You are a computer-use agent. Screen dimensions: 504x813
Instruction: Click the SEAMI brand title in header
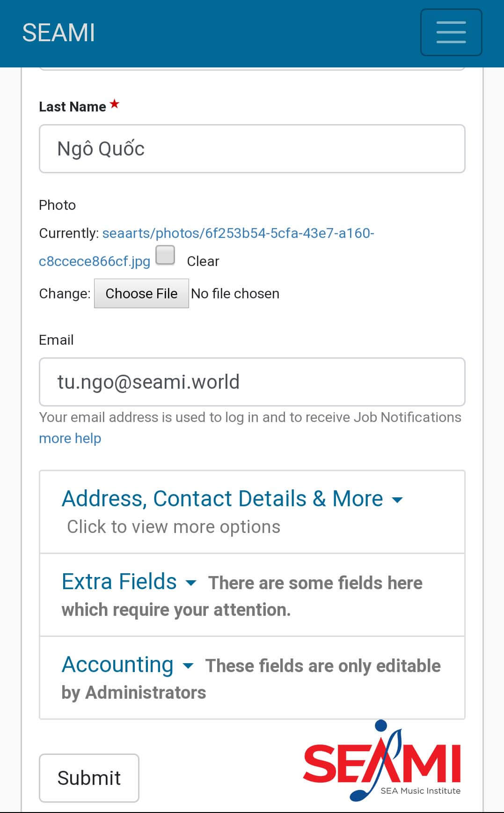tap(58, 33)
